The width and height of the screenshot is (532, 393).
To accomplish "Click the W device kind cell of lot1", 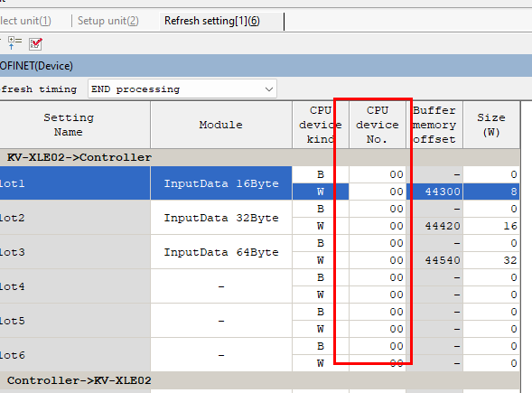I will (x=321, y=192).
